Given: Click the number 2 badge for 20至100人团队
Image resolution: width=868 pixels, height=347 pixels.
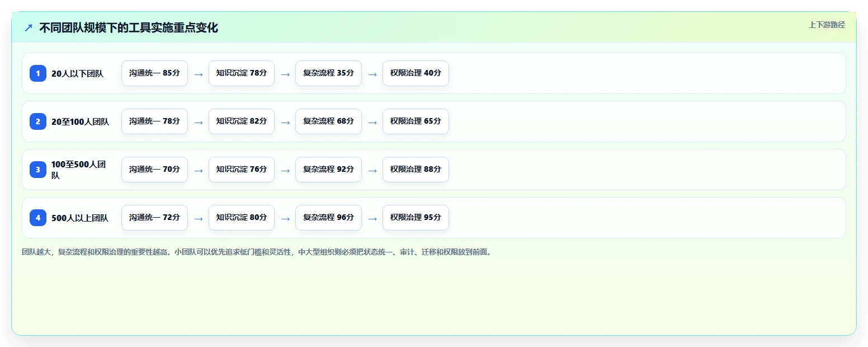Looking at the screenshot, I should click(x=38, y=121).
